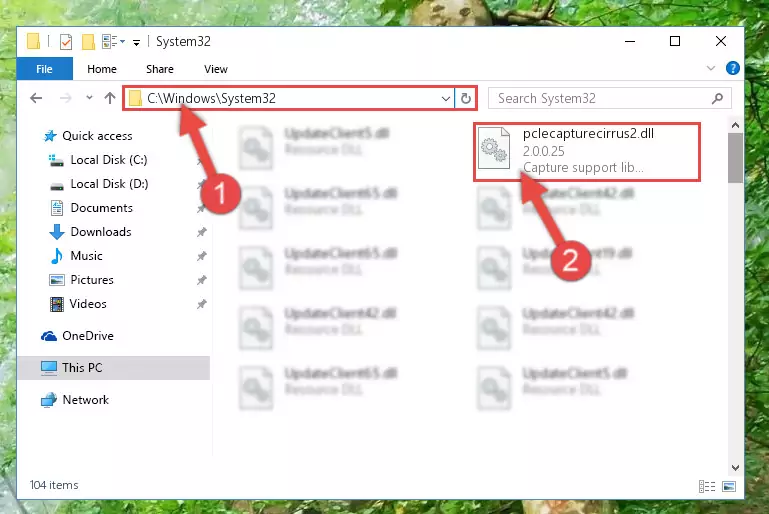Viewport: 769px width, 514px height.
Task: Click the folder icon in title bar
Action: pos(33,42)
